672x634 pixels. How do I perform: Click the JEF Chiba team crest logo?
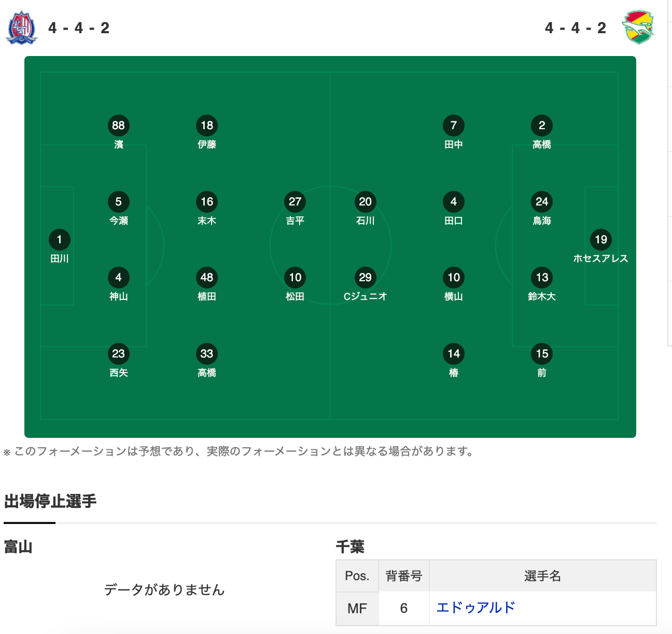(x=638, y=27)
